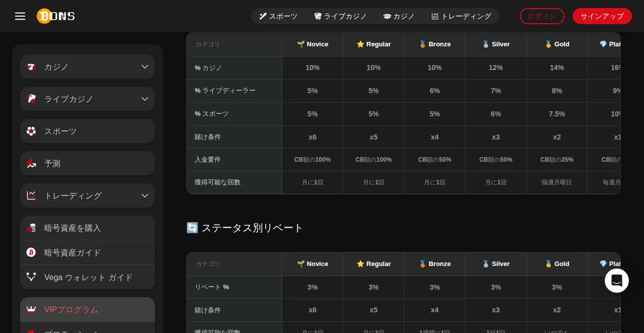Click Silver header in cashback table
This screenshot has height=333, width=644.
496,44
